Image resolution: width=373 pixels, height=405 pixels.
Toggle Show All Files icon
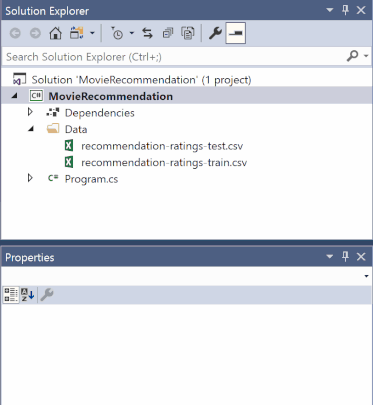188,33
